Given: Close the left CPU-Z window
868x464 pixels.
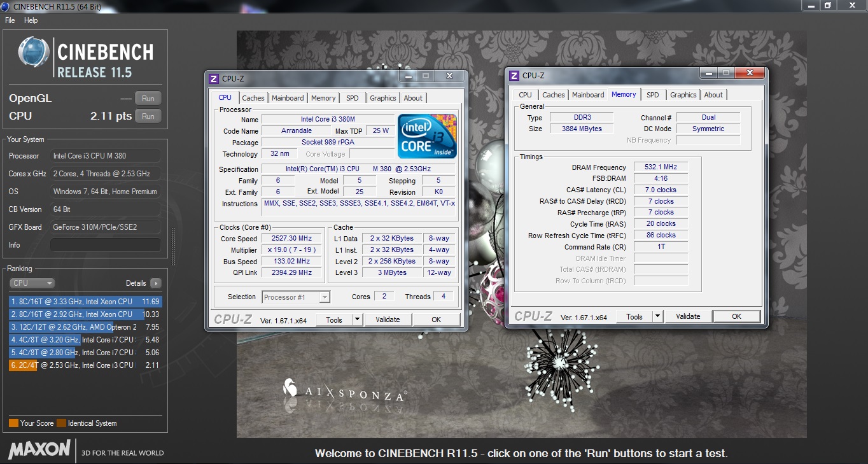Looking at the screenshot, I should pos(450,76).
